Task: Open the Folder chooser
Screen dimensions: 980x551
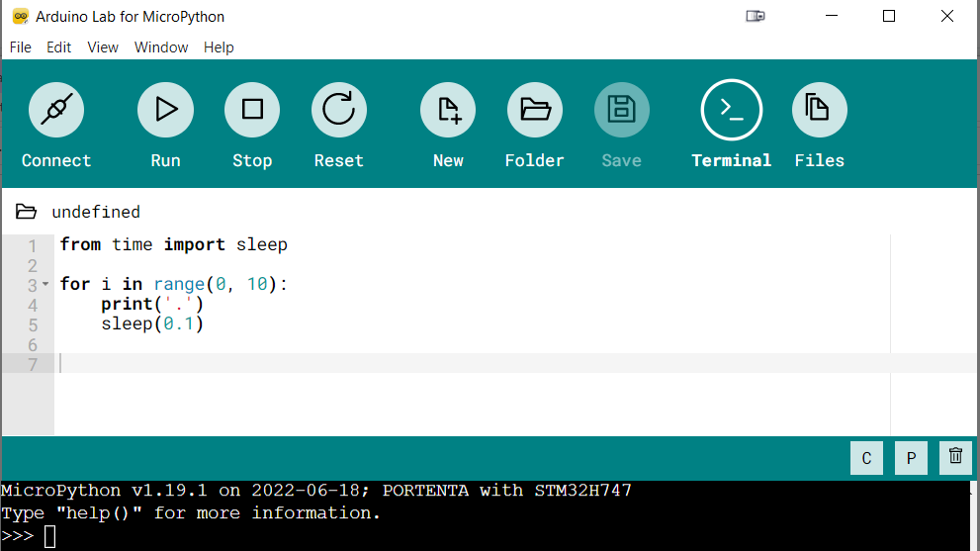Action: (535, 110)
